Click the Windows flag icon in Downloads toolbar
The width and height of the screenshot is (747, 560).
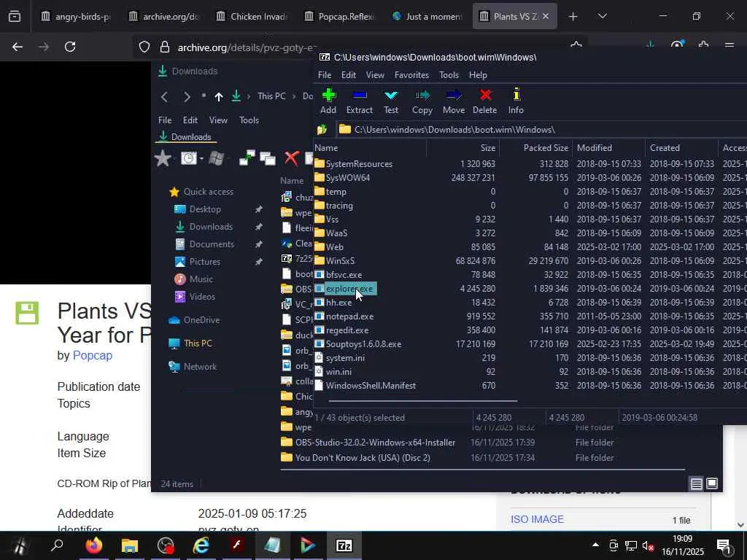coord(216,158)
